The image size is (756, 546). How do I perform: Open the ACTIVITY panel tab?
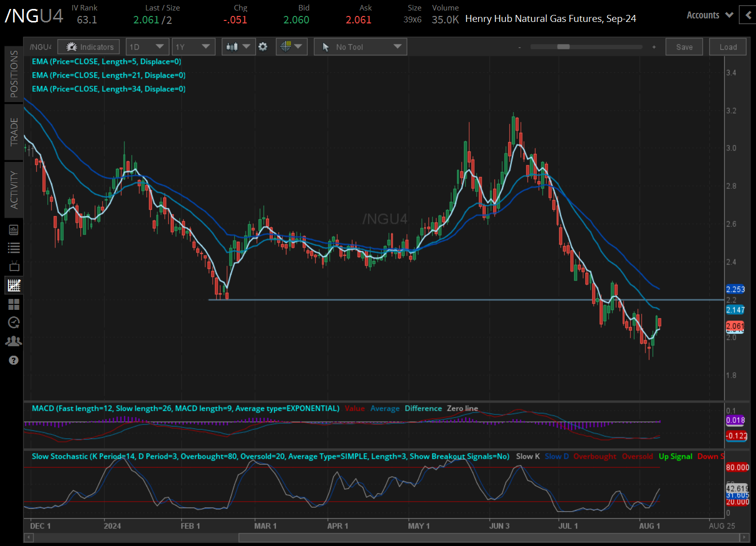click(x=14, y=190)
